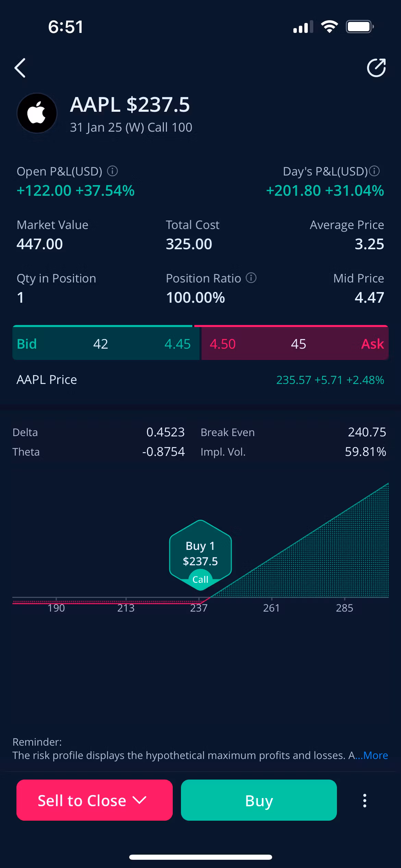The height and width of the screenshot is (868, 401).
Task: Open the three-dot more options menu
Action: [365, 800]
